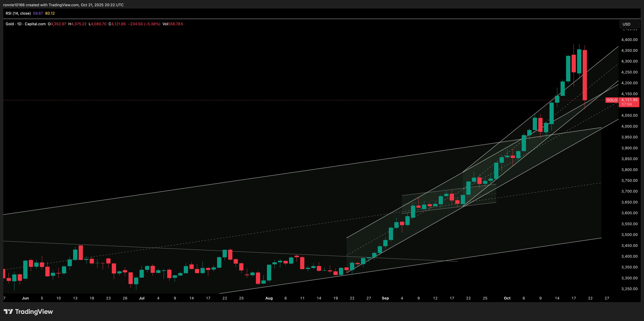Click the Gold · 1D · Capital.com title
The image size is (644, 321).
26,24
